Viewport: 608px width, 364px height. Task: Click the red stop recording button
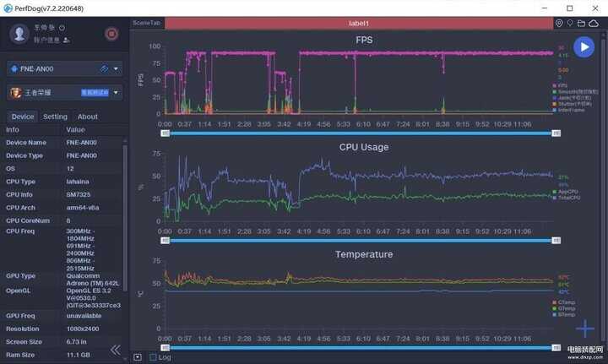coord(111,34)
